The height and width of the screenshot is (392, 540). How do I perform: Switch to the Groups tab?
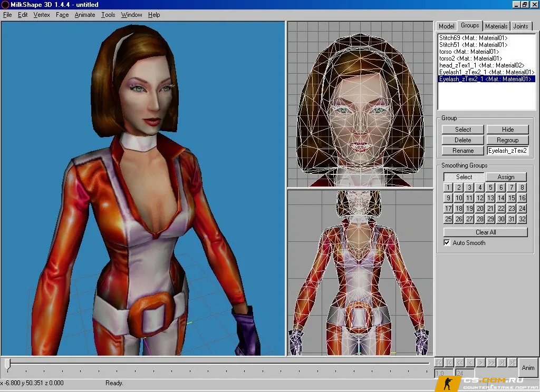point(470,25)
